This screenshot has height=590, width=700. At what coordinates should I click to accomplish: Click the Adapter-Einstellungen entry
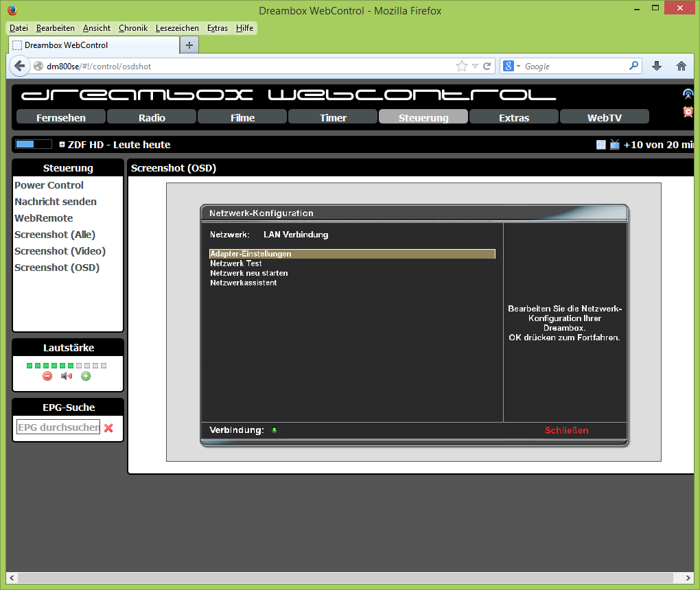pyautogui.click(x=352, y=254)
